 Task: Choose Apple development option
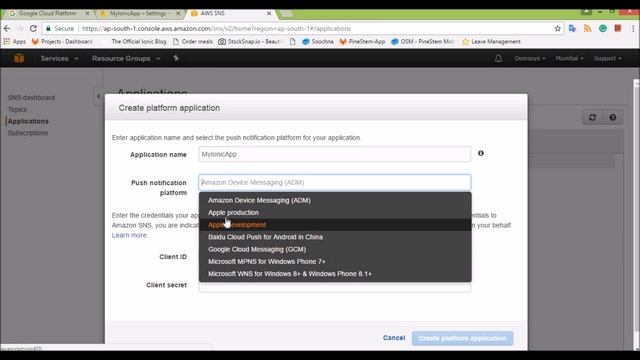click(335, 225)
